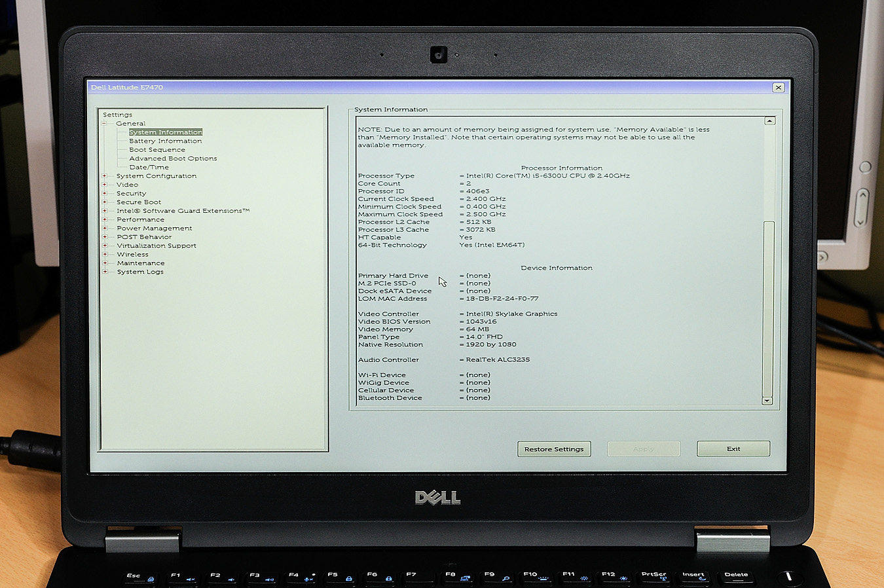Select Wireless category label
Viewport: 884px width, 588px height.
click(133, 254)
